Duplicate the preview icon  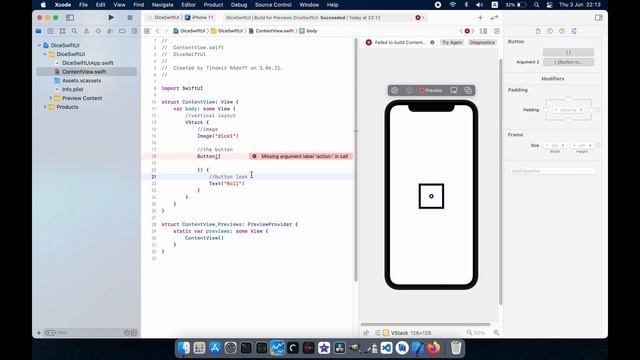click(468, 91)
